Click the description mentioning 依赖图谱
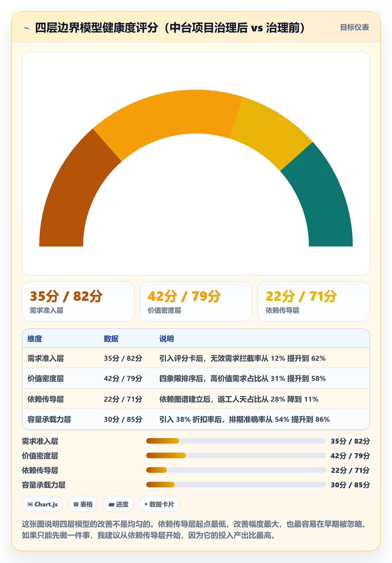This screenshot has height=563, width=392. (239, 399)
